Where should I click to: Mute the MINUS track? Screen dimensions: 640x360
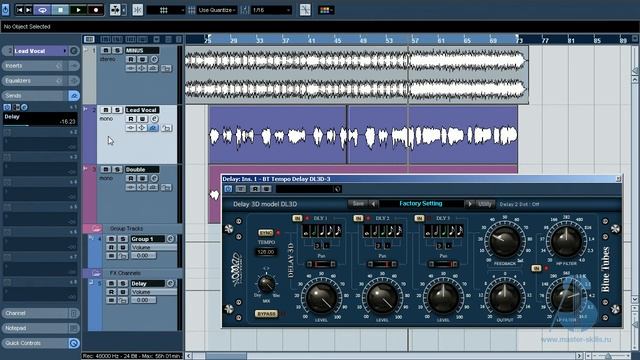106,50
